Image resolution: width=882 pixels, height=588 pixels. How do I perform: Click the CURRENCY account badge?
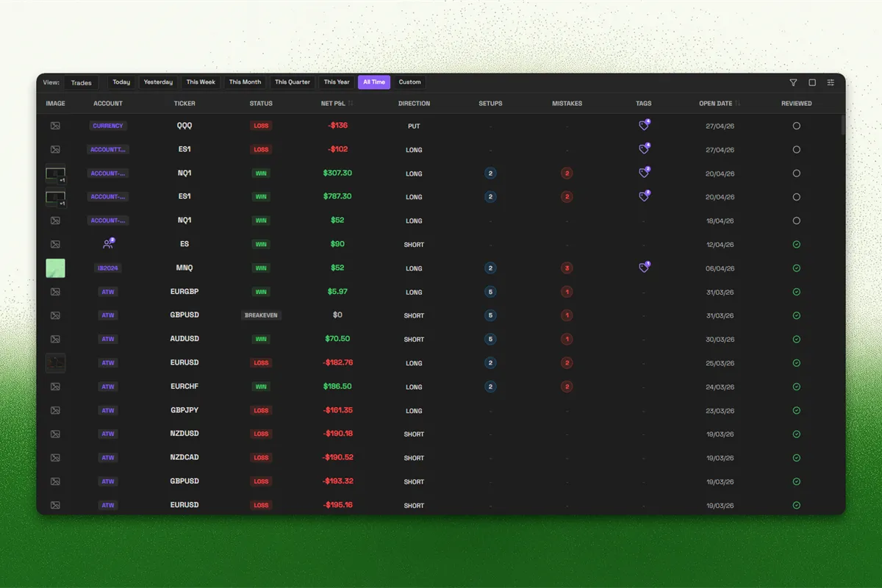click(108, 126)
